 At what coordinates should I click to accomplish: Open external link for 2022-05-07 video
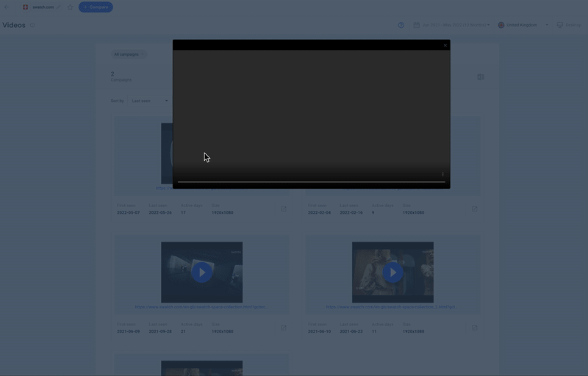[x=284, y=209]
